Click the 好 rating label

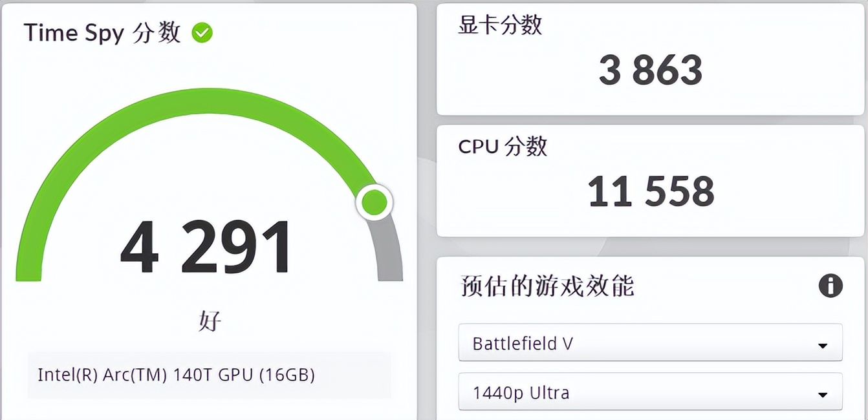click(x=210, y=320)
